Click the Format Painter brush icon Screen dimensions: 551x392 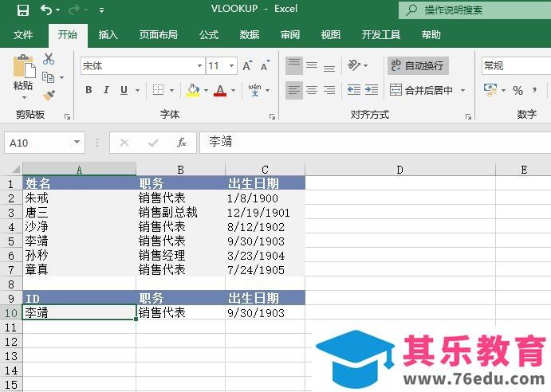[x=49, y=95]
